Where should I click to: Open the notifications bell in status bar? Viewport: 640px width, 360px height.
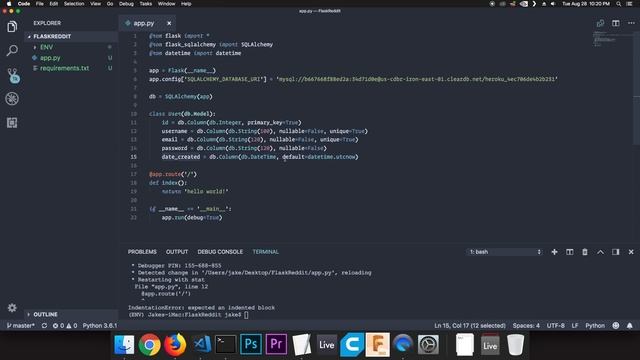[630, 326]
